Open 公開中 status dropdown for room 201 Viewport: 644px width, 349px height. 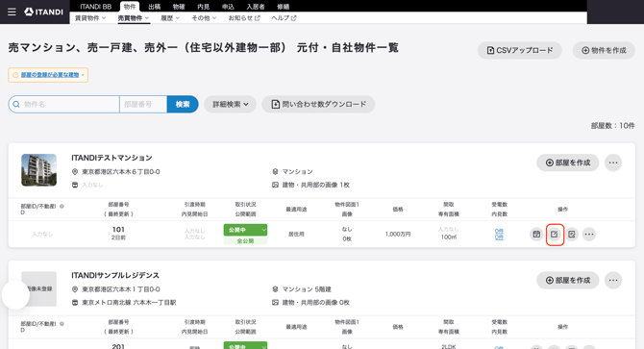246,345
